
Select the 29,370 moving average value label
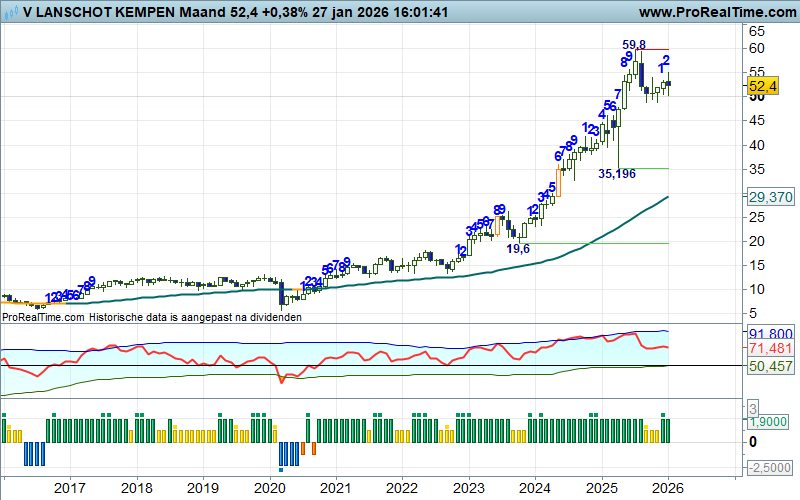pos(770,198)
